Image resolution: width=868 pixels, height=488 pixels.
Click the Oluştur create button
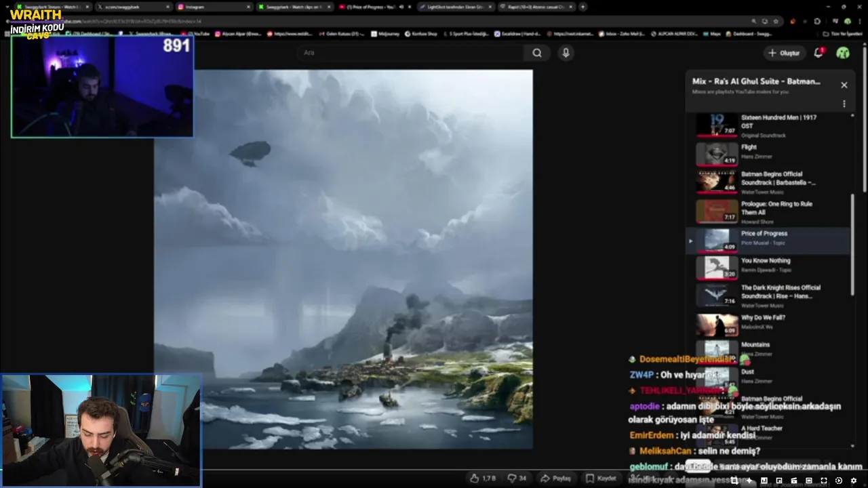(x=783, y=53)
